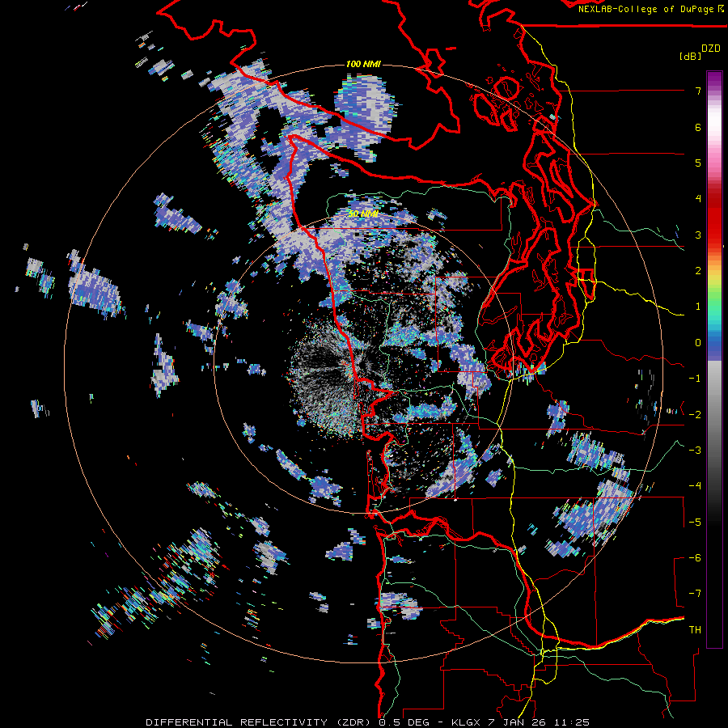Image resolution: width=728 pixels, height=728 pixels.
Task: Click the 5 dB legend value
Action: pyautogui.click(x=698, y=163)
